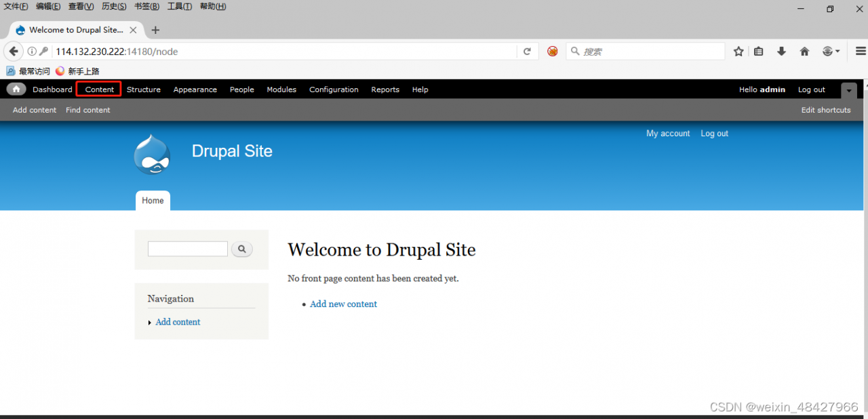Open the Structure admin menu
The image size is (868, 419).
(x=144, y=89)
